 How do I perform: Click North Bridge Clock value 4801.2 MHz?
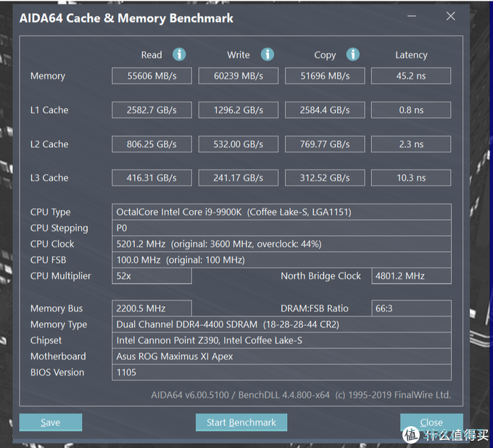(411, 276)
